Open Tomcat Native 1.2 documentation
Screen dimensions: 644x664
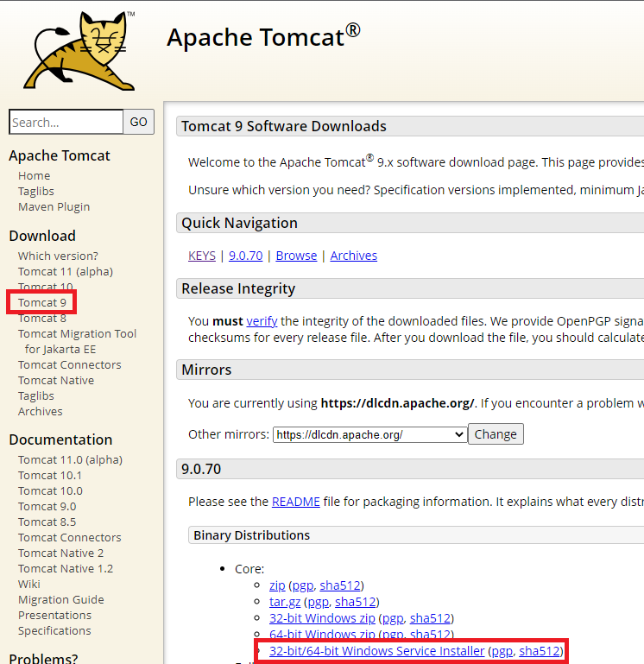click(x=66, y=568)
